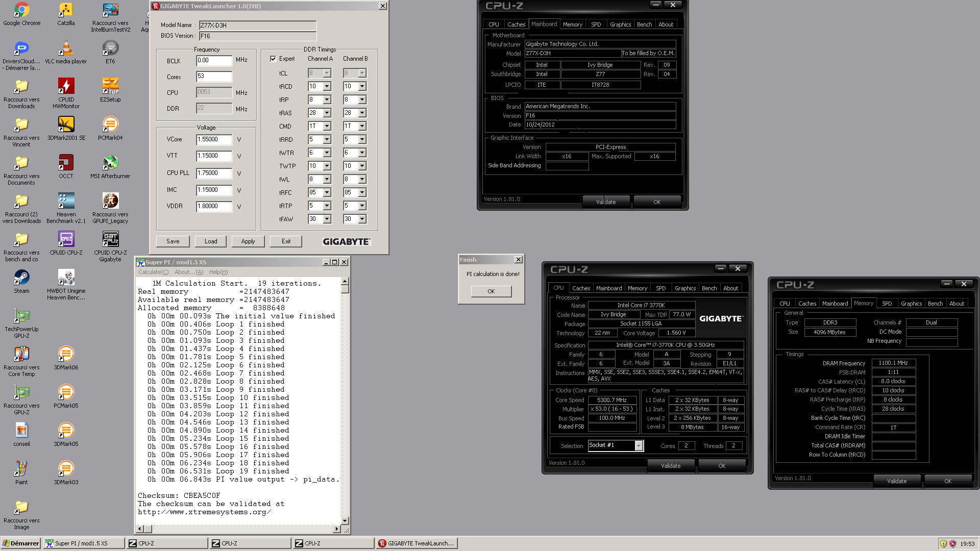Expand the tWL Channel A dropdown
This screenshot has height=551, width=980.
coord(327,179)
